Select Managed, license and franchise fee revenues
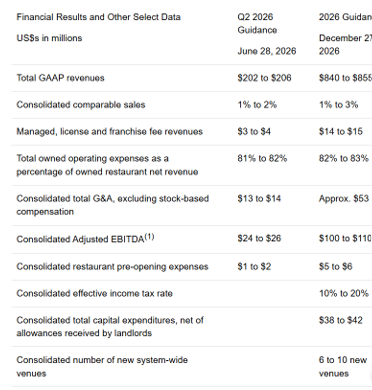Image resolution: width=372 pixels, height=390 pixels. coord(109,131)
